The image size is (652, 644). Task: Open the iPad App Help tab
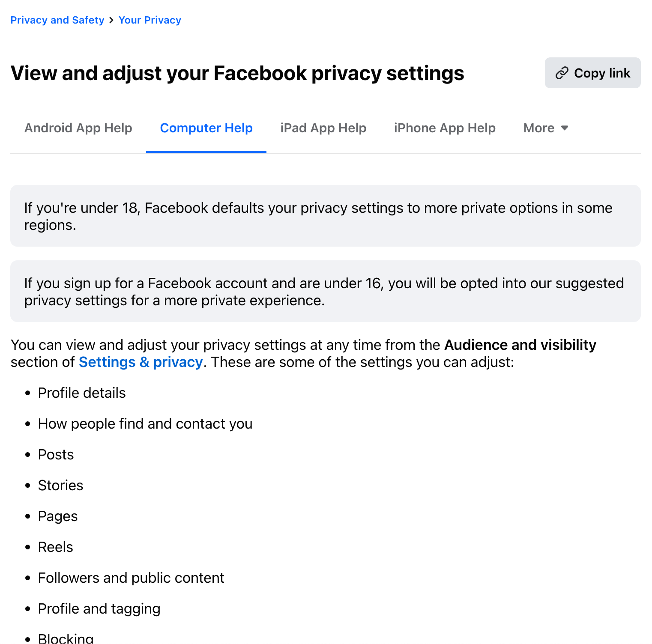click(323, 128)
